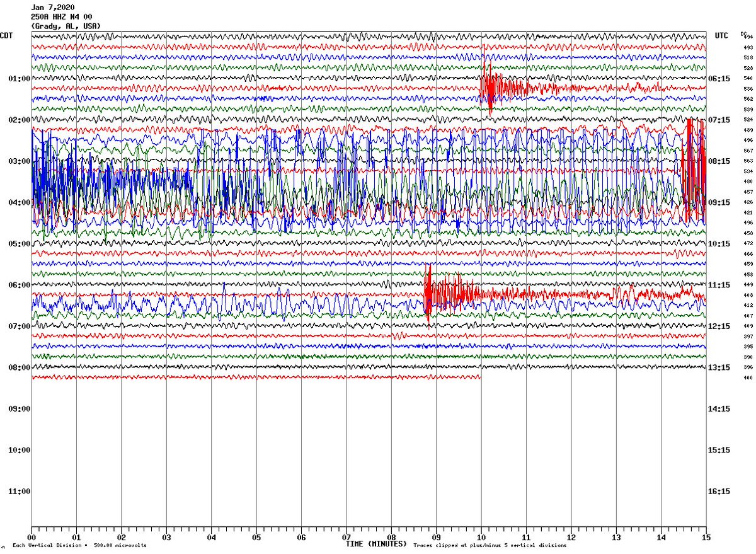The image size is (756, 554).
Task: Click the 12:15 UTC time label
Action: pyautogui.click(x=719, y=326)
